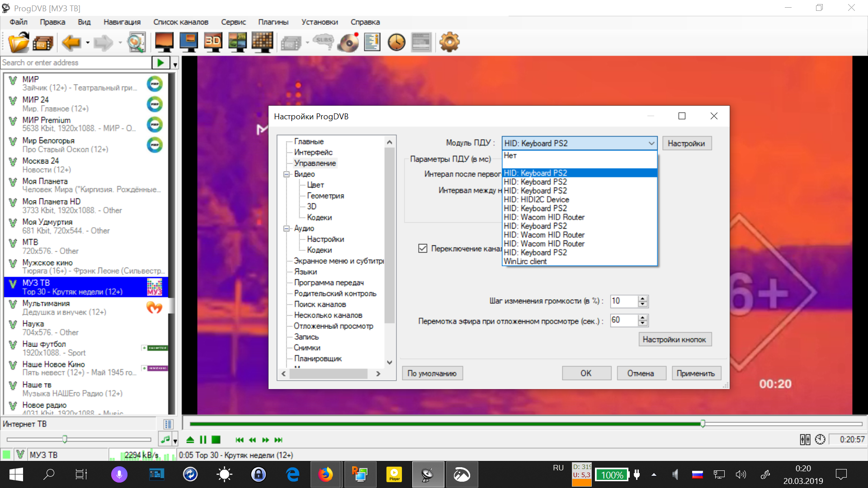This screenshot has height=488, width=868.
Task: Open file via folder toolbar icon
Action: [19, 42]
